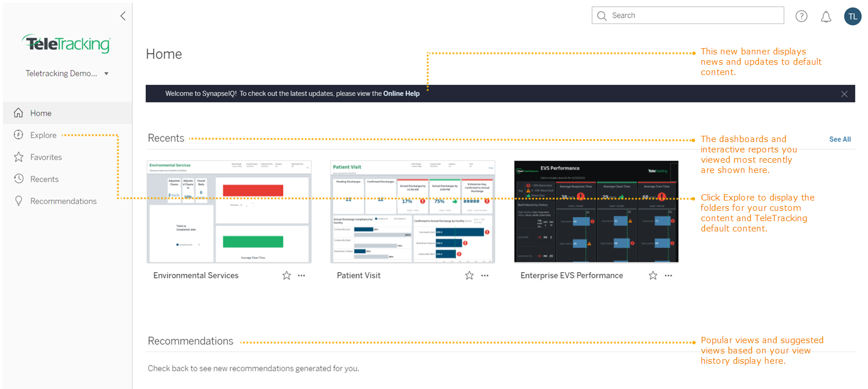This screenshot has height=389, width=868.
Task: Focus the Search input field
Action: [688, 15]
